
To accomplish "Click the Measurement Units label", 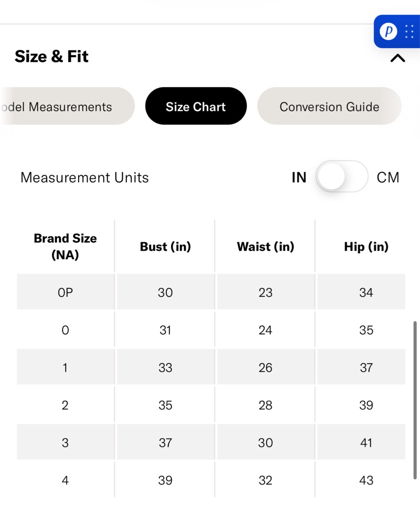I will [x=84, y=178].
